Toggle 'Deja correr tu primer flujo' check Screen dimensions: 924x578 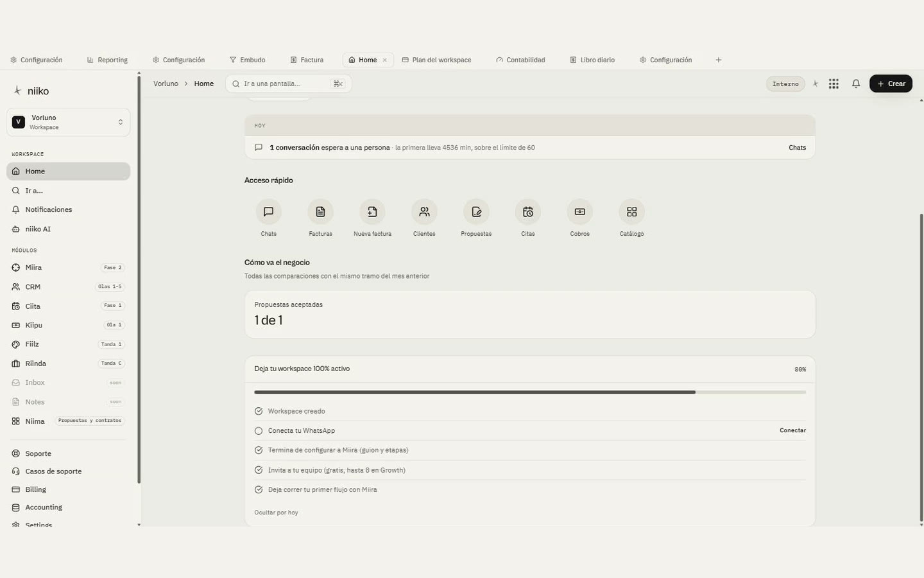click(x=259, y=489)
